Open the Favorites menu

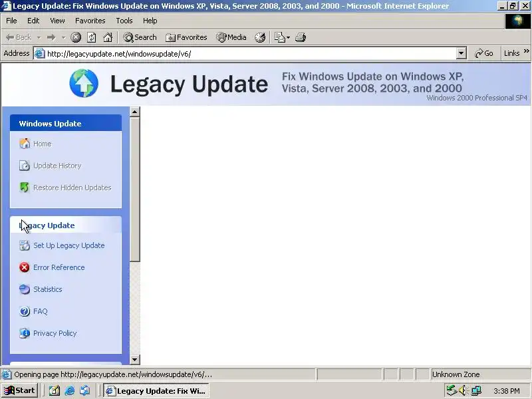(x=90, y=21)
